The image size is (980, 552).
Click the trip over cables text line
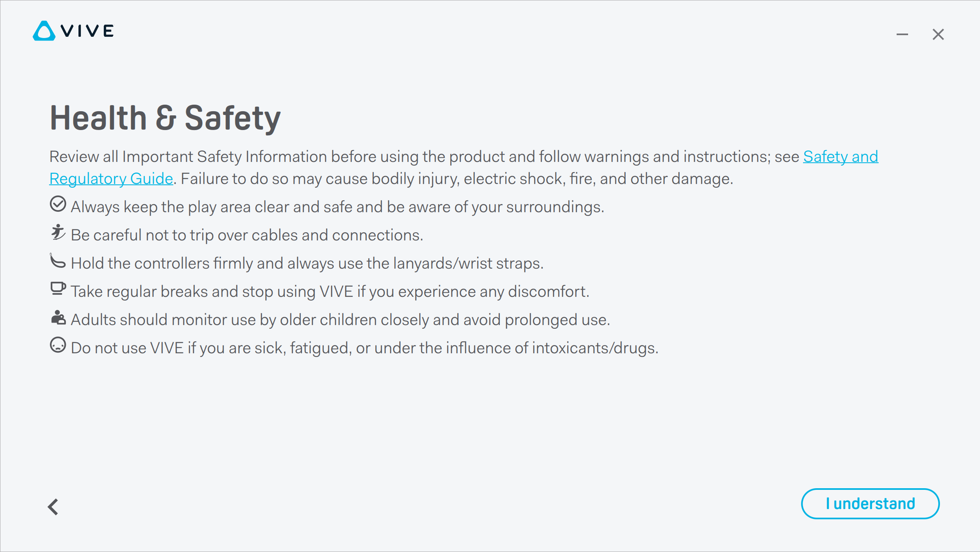pos(247,235)
